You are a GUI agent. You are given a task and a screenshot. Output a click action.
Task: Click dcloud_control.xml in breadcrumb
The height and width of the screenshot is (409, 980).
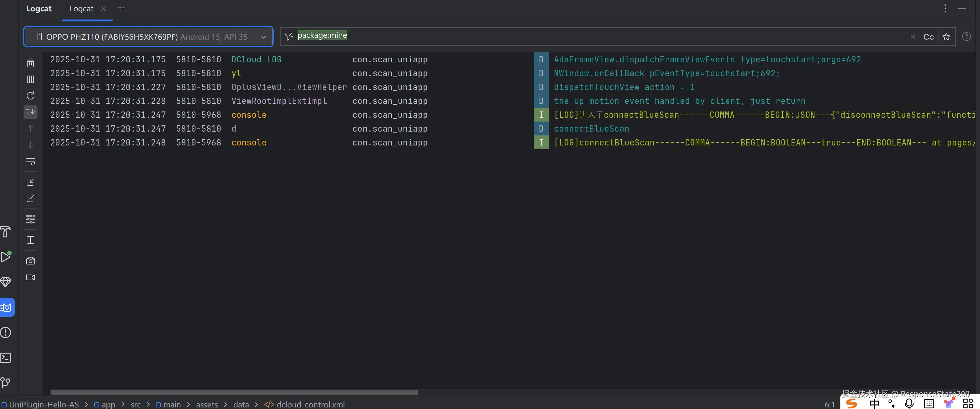click(311, 404)
